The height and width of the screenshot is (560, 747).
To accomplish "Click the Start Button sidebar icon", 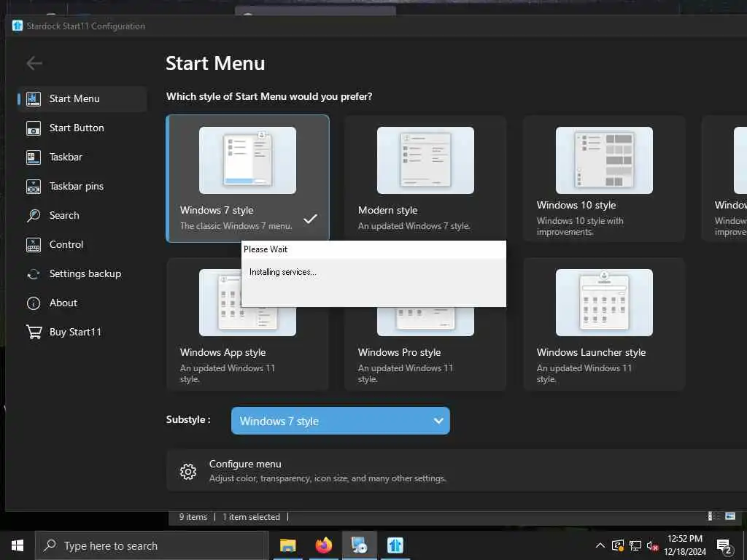I will (34, 128).
